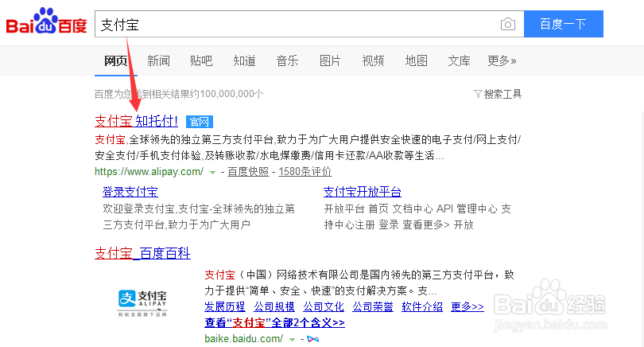
Task: Click the Baidu logo
Action: 46,21
